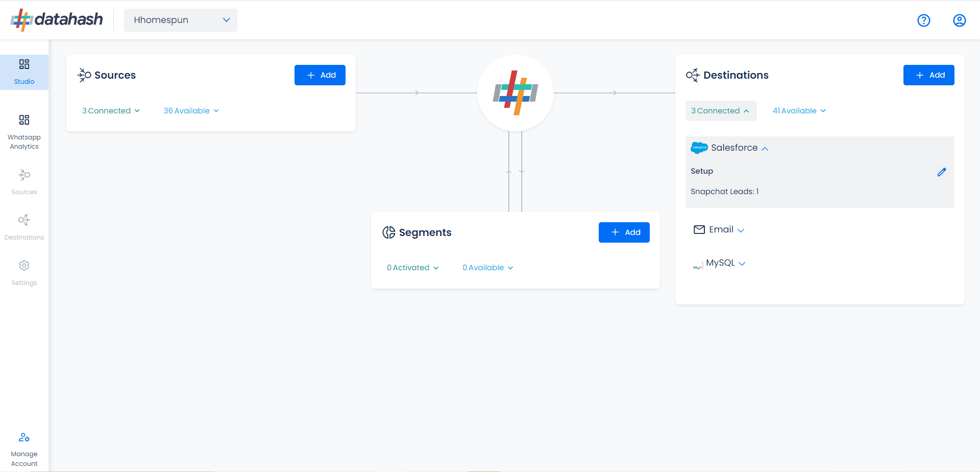Click the datahash logo in the header
Screen dimensions: 980x472
pos(57,20)
